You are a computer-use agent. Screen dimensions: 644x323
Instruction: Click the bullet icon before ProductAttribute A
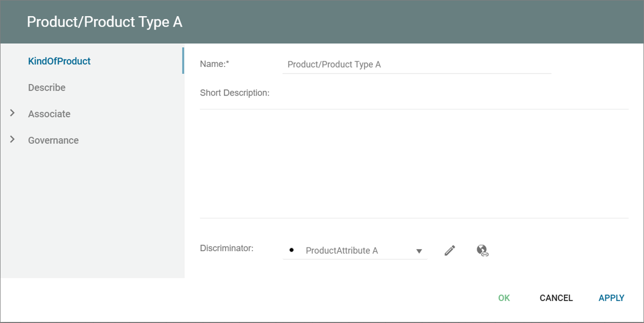291,250
